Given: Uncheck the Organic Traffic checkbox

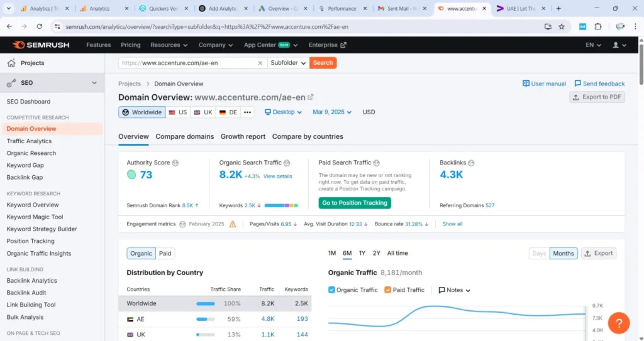Looking at the screenshot, I should coord(331,290).
